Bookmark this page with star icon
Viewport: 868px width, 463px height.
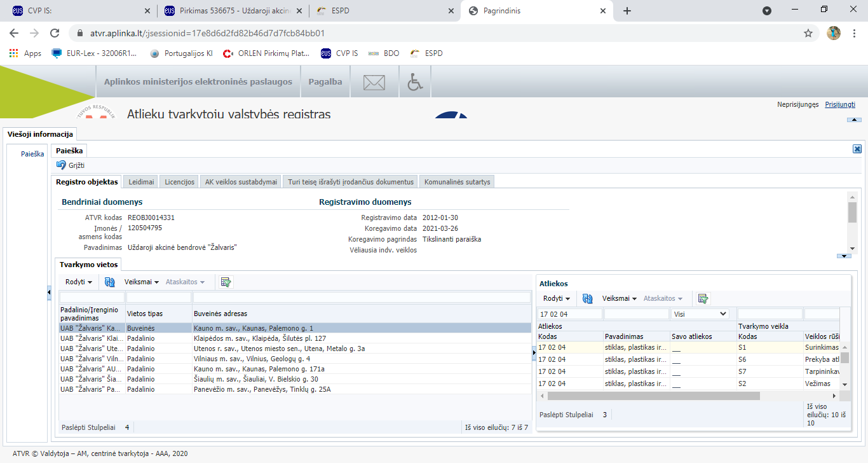click(x=808, y=33)
